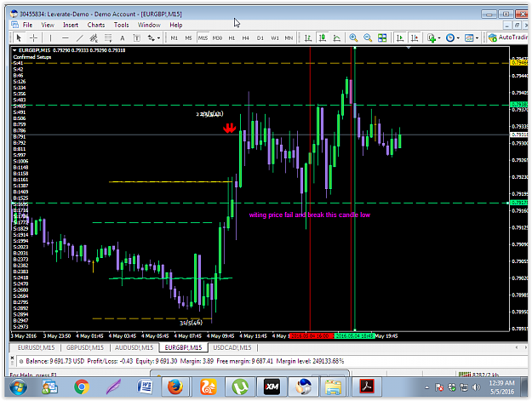The height and width of the screenshot is (401, 532).
Task: Collapse EURGBP!,M15 chart title triangle
Action: 14,50
